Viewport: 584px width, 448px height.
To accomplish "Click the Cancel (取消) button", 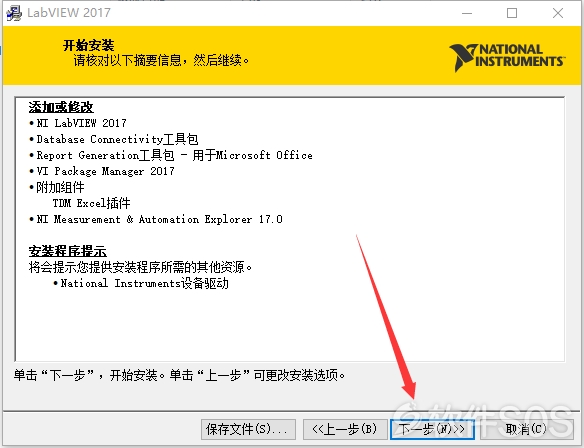I will point(526,429).
